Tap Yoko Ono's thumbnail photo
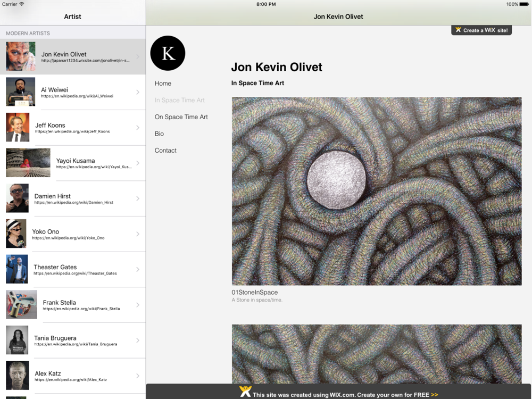Viewport: 532px width, 399px height. click(16, 234)
